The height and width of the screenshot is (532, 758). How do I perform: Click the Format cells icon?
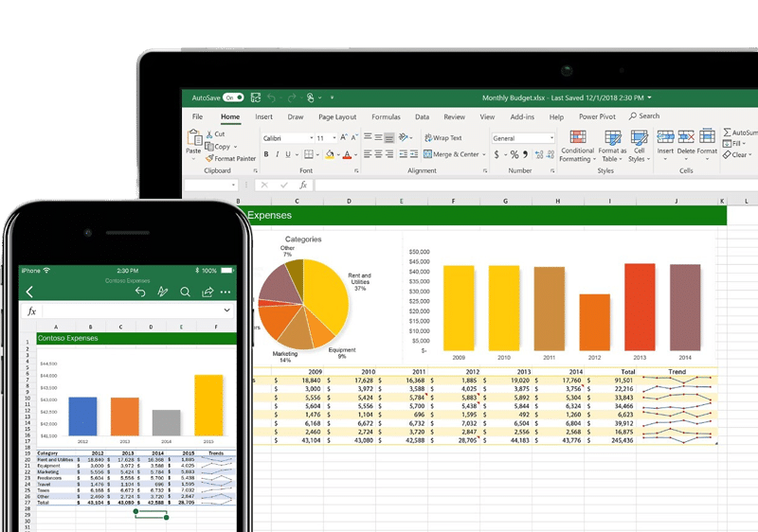coord(707,136)
